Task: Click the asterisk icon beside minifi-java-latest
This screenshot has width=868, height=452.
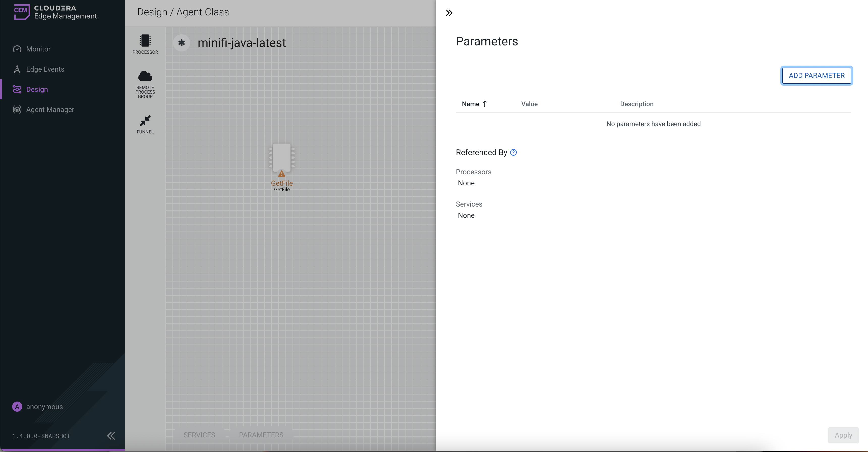Action: click(182, 43)
